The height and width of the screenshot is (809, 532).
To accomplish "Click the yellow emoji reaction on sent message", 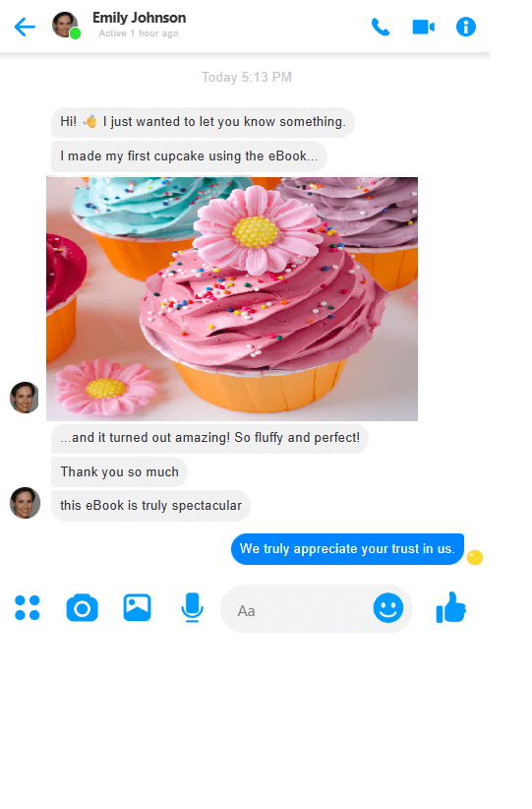I will [475, 558].
